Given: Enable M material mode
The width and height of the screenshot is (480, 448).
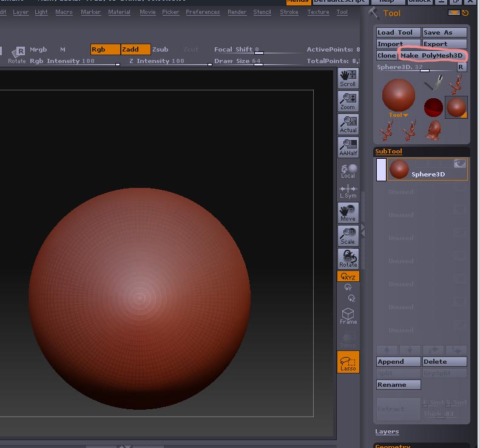Looking at the screenshot, I should pos(63,49).
